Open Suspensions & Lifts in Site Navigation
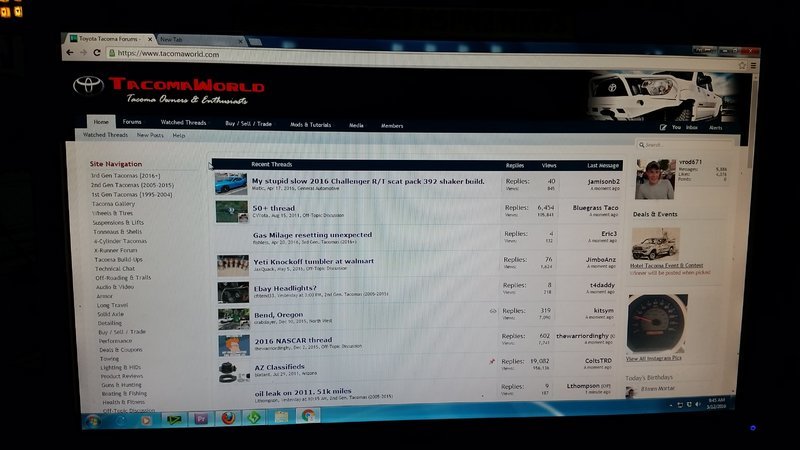Screen dimensions: 800x450 118,222
